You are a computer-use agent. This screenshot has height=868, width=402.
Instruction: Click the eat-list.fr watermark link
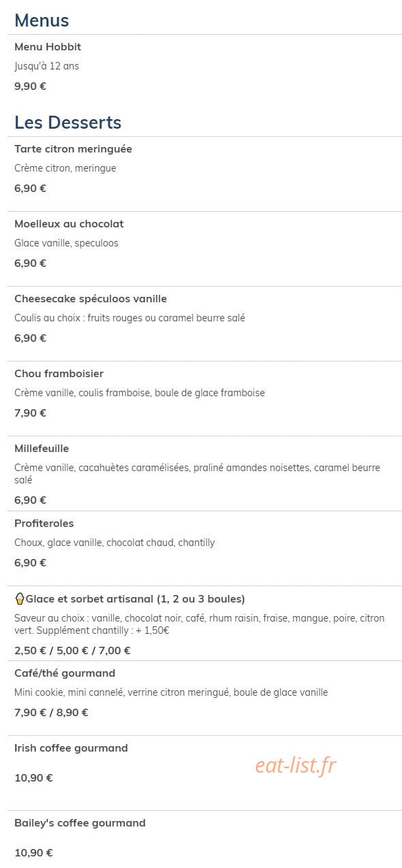pos(296,765)
